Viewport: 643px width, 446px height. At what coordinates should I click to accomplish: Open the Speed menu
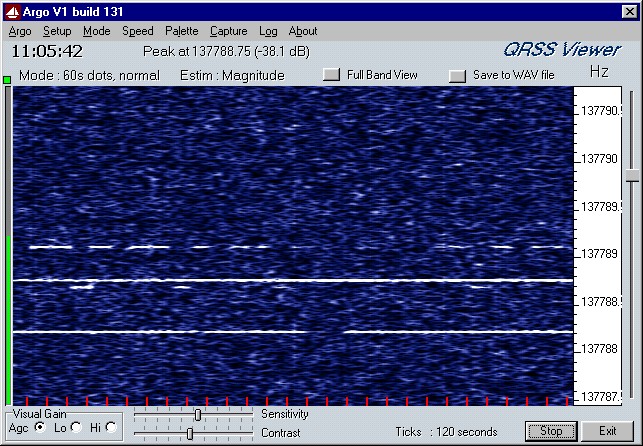click(x=138, y=31)
